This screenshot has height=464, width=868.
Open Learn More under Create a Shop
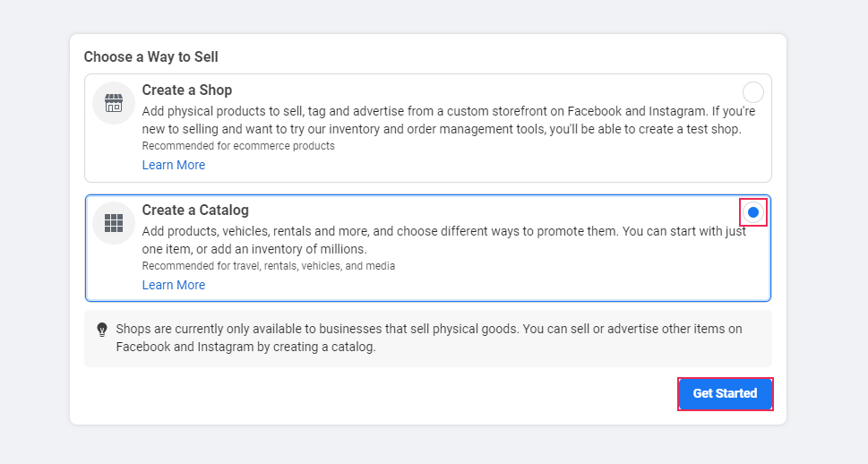174,165
